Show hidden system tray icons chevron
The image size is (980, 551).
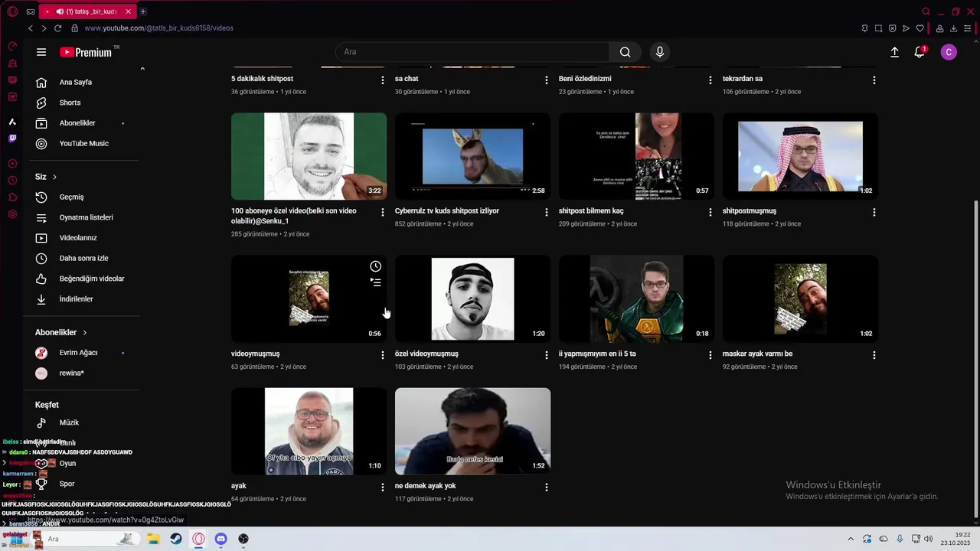coord(851,539)
